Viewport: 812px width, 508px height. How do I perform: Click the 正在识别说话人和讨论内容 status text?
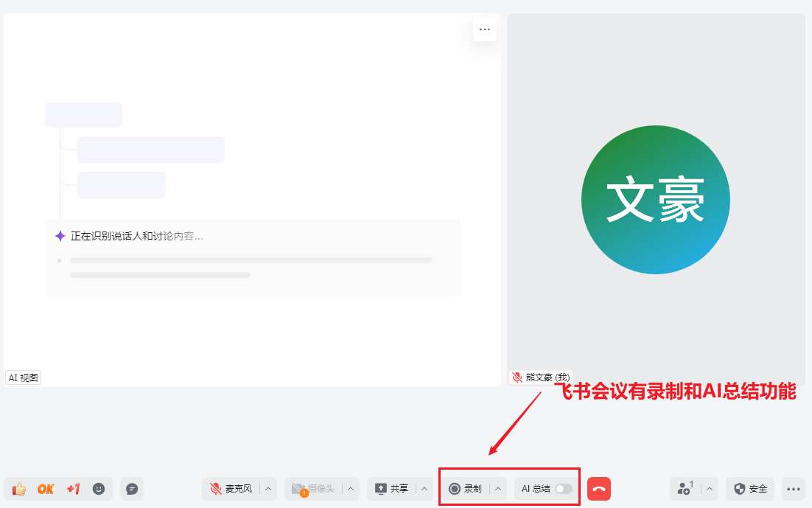137,237
